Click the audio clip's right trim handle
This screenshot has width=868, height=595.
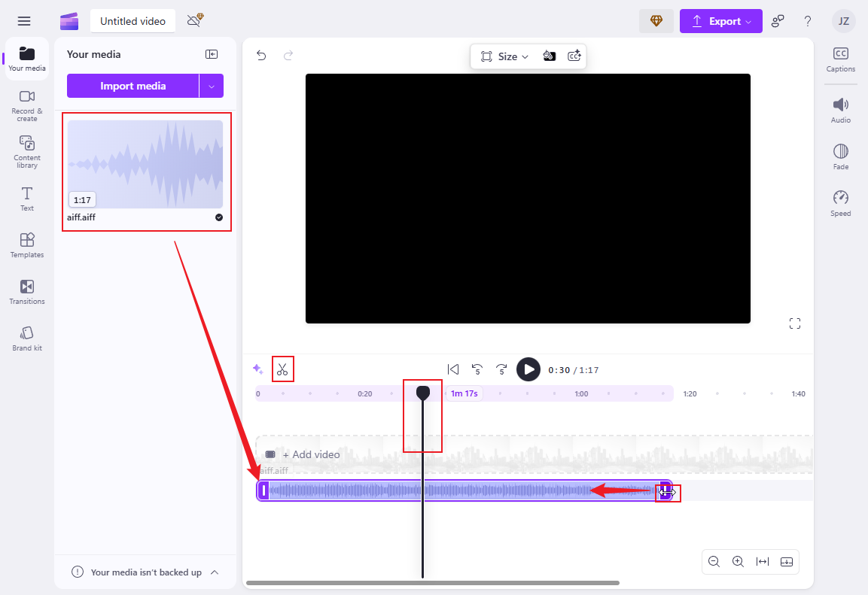[666, 491]
